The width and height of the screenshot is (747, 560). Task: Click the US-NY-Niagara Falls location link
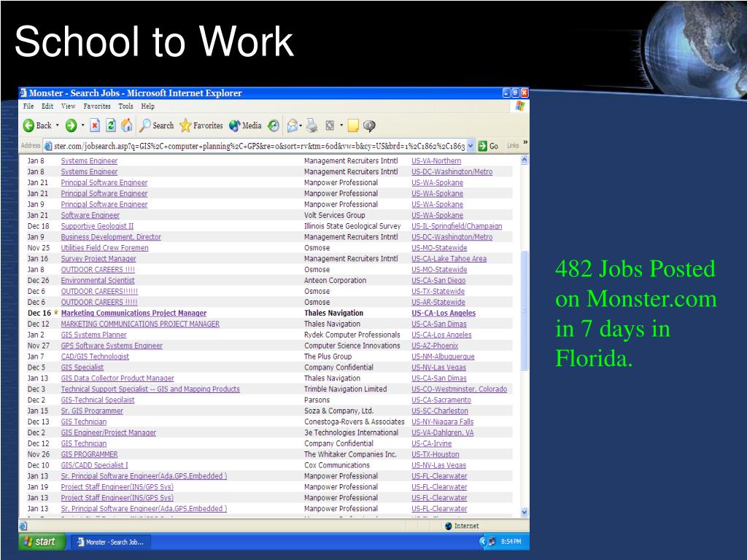point(443,422)
